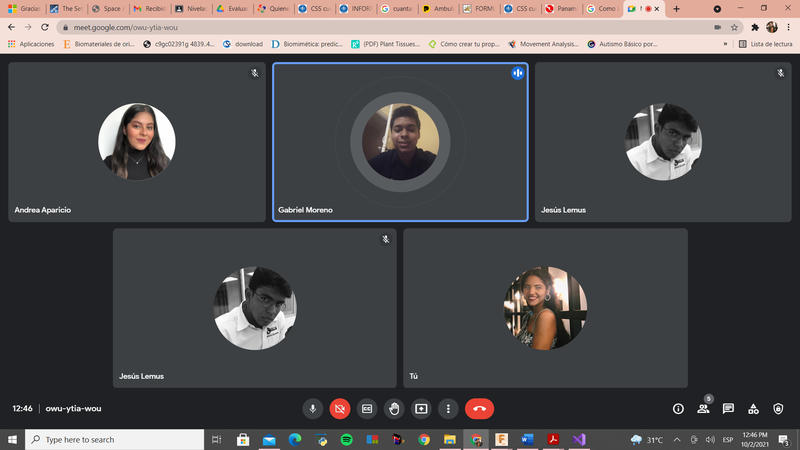Select Andrea Aparicio's video tile avatar
Screen dimensions: 800x450
(137, 142)
